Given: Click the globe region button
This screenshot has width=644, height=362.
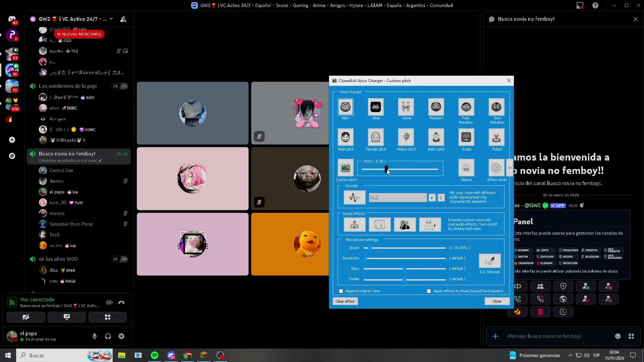Looking at the screenshot, I should (563, 299).
